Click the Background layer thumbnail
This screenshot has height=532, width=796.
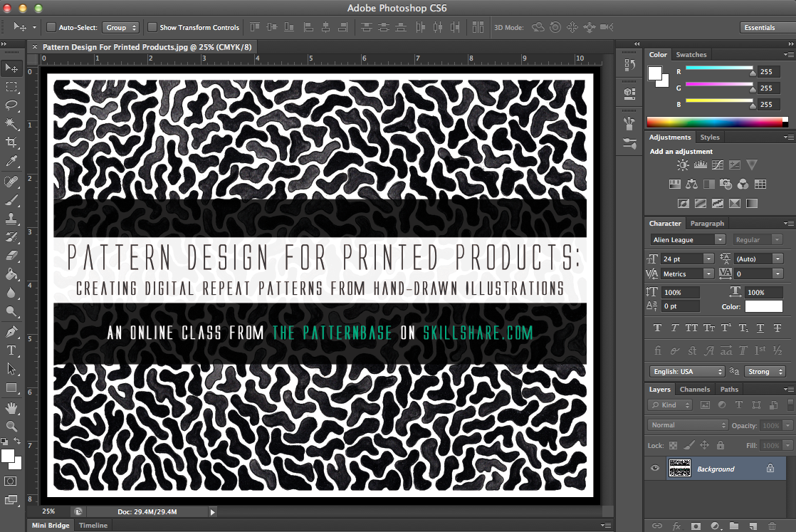pos(680,468)
